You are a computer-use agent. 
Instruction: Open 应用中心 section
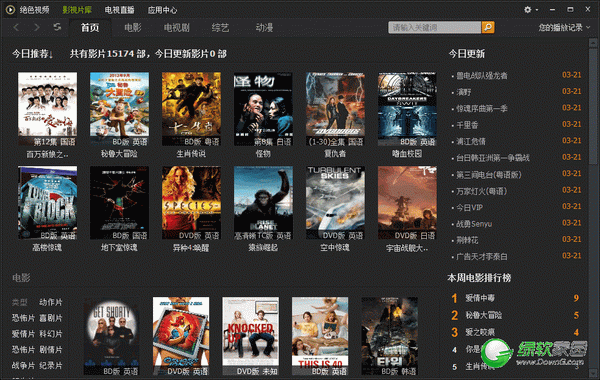point(163,10)
